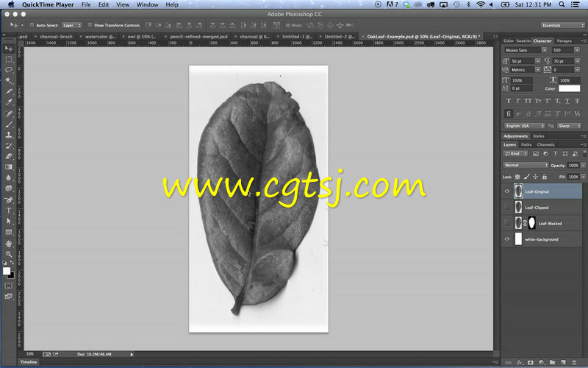This screenshot has width=588, height=368.
Task: Switch to the Styles tab
Action: click(539, 136)
